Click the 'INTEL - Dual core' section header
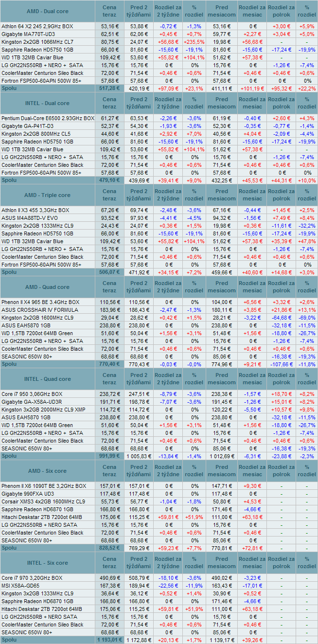This screenshot has height=644, width=318. click(47, 103)
